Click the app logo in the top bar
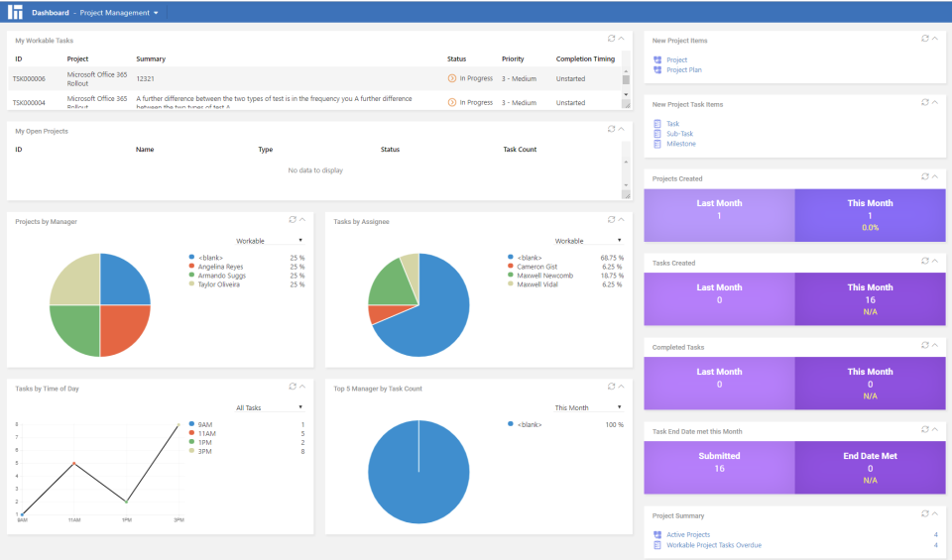 pyautogui.click(x=15, y=12)
